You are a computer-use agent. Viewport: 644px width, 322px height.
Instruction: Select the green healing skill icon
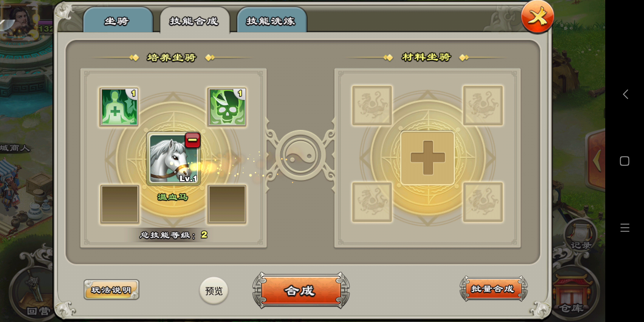pos(119,107)
